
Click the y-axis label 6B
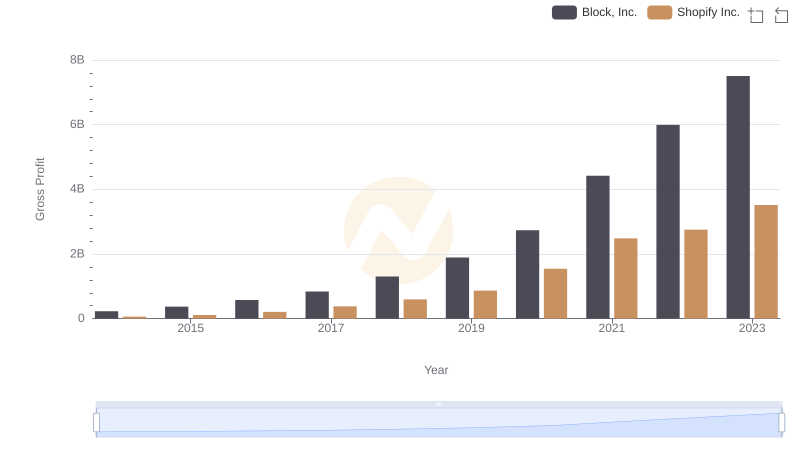[x=77, y=124]
